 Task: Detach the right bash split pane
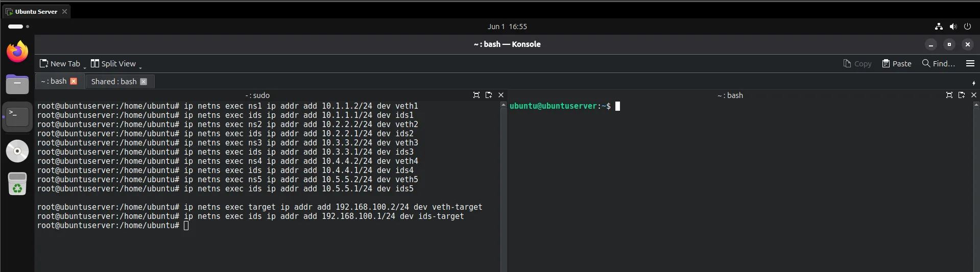[x=962, y=95]
